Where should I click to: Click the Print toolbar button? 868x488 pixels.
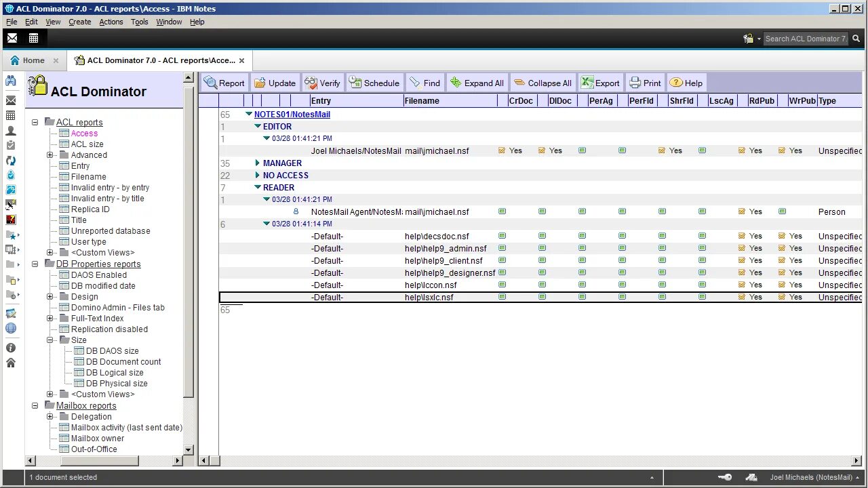pyautogui.click(x=646, y=83)
